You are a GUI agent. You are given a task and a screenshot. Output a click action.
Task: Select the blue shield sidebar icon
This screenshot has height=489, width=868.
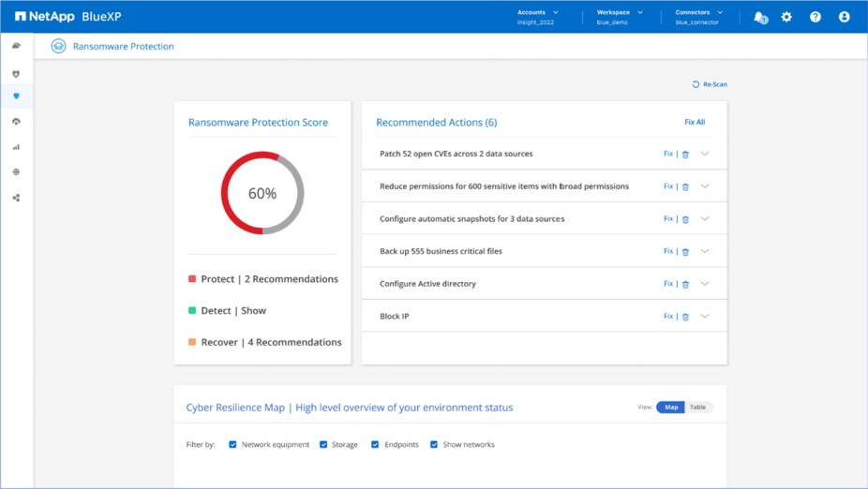[16, 96]
